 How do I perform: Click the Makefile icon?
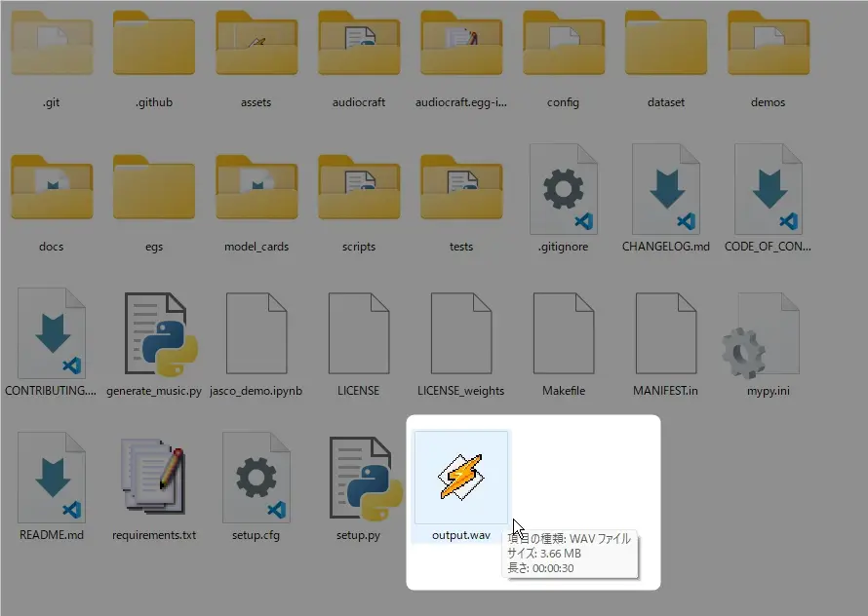(x=564, y=334)
